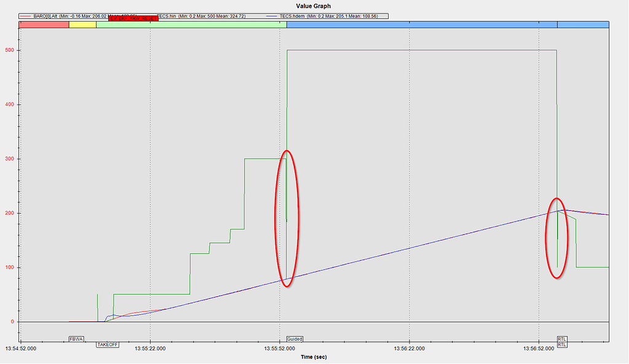Click the yellow segment of mode bar
The height and width of the screenshot is (364, 629).
pyautogui.click(x=82, y=25)
